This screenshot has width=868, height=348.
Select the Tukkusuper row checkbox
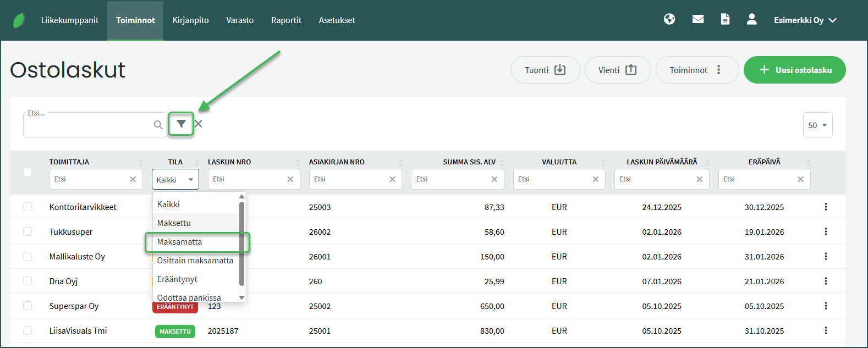[28, 231]
